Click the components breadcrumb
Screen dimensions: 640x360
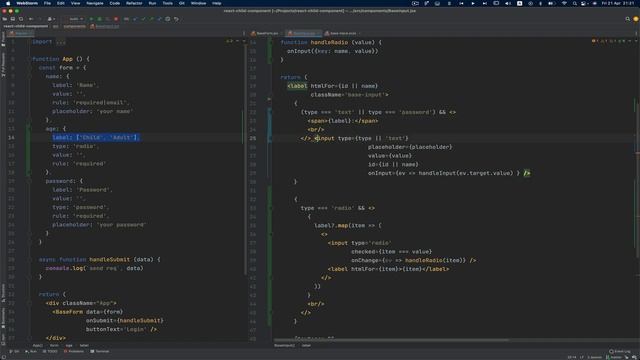click(x=75, y=26)
